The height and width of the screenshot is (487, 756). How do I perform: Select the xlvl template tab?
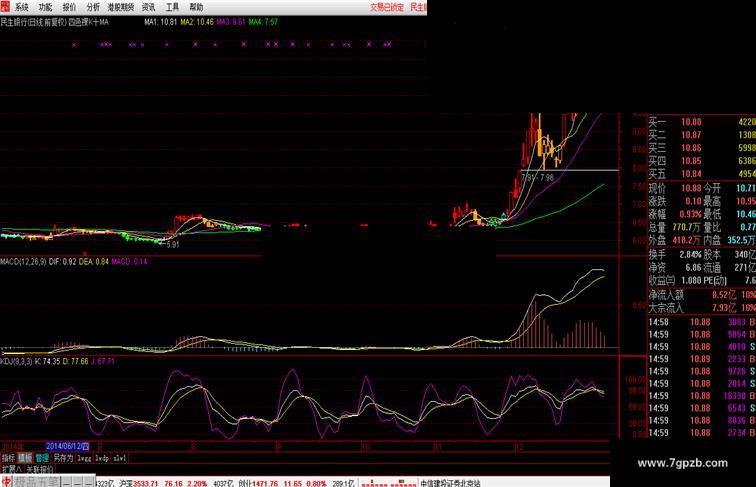coord(120,458)
